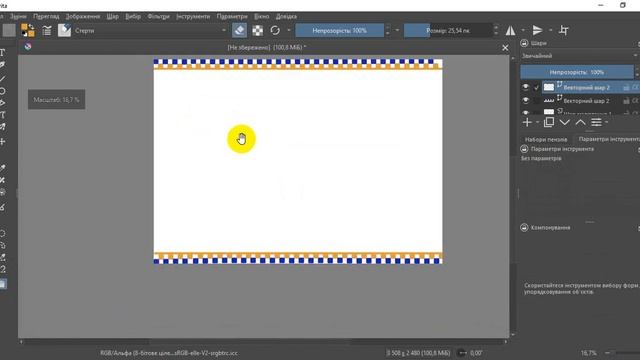This screenshot has height=360, width=640.
Task: Click the layers panel 'Непрозорість: 100%' slider
Action: tap(577, 72)
